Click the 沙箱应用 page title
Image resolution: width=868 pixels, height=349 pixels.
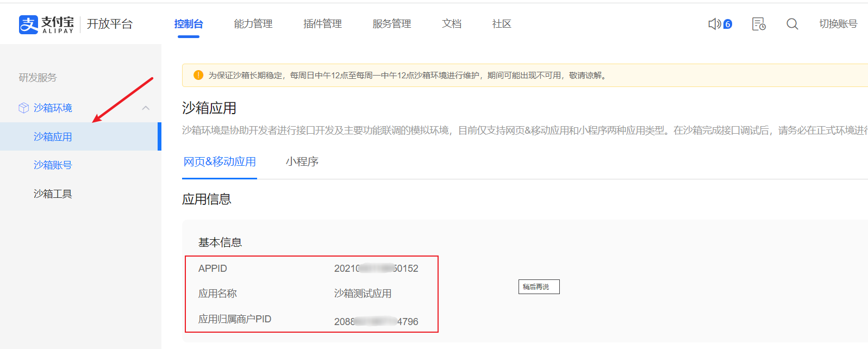point(209,108)
